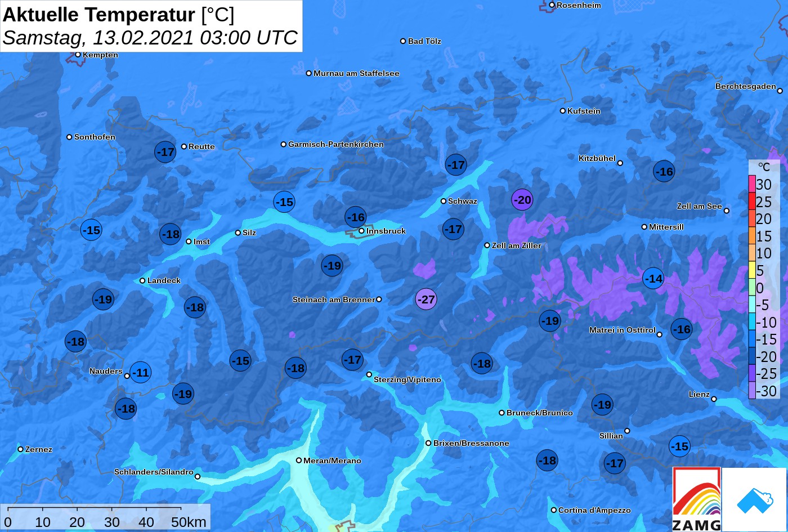Click the Sonthofen label
This screenshot has width=788, height=532.
coord(95,137)
